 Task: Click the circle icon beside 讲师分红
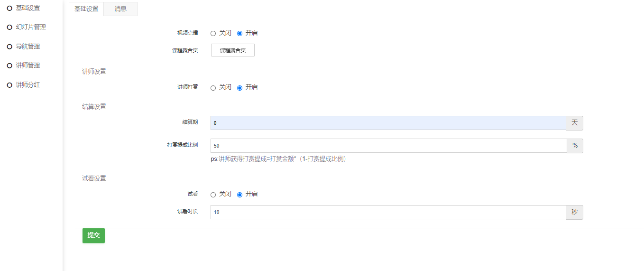coord(9,85)
